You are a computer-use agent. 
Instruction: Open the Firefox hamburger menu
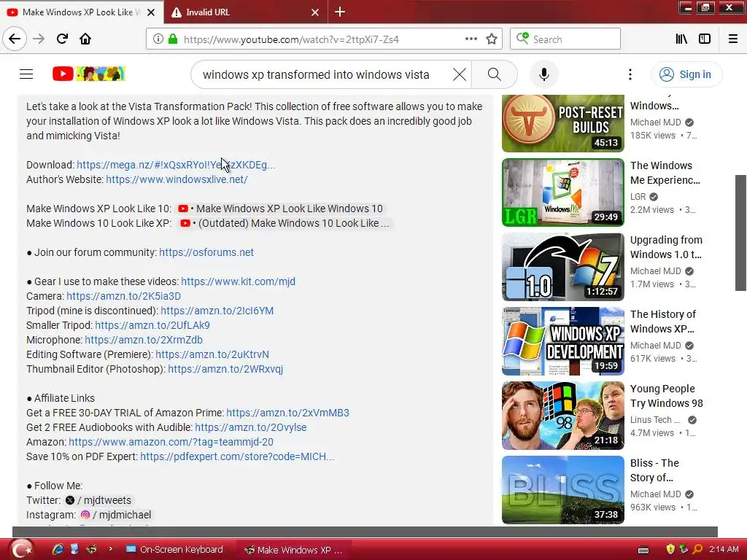(732, 39)
